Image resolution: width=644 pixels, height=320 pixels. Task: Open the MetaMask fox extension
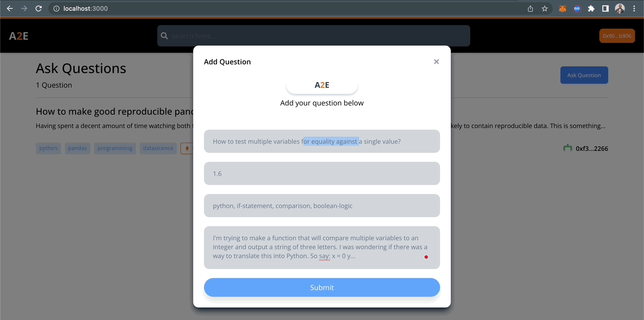tap(563, 8)
